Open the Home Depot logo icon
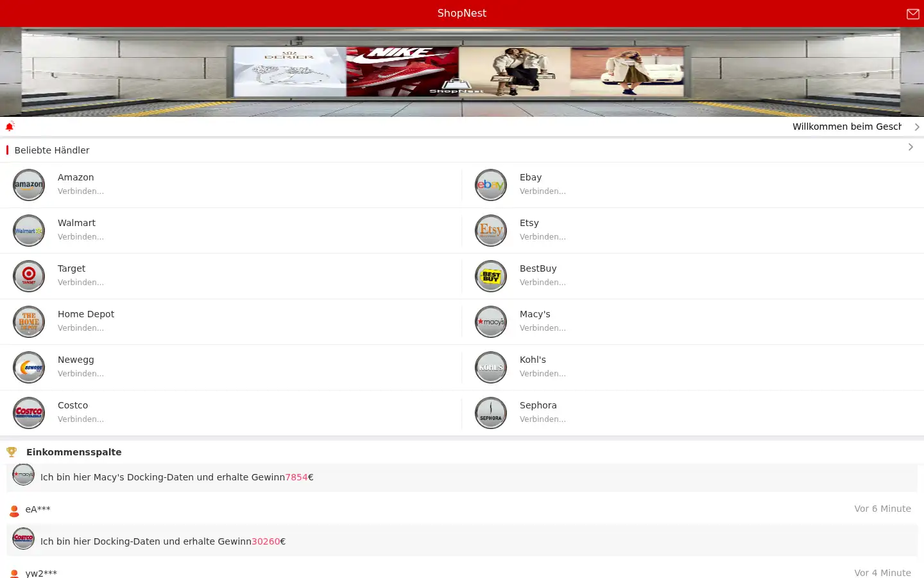Screen dimensions: 924x578 (29, 322)
